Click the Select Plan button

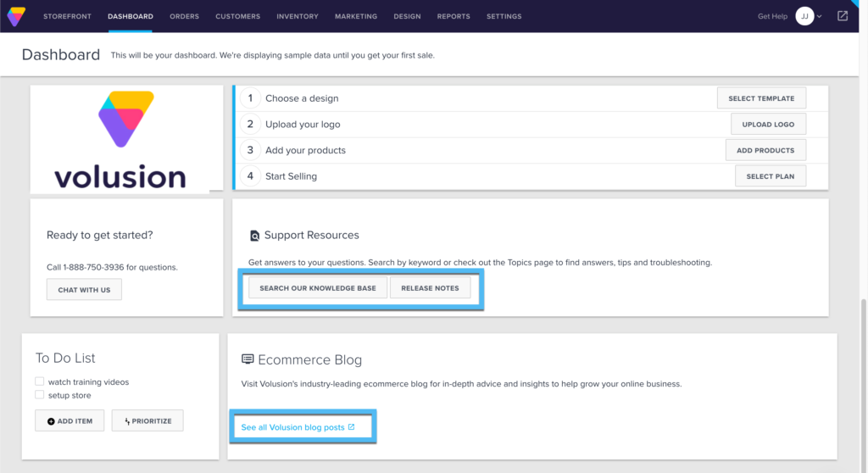(x=770, y=176)
